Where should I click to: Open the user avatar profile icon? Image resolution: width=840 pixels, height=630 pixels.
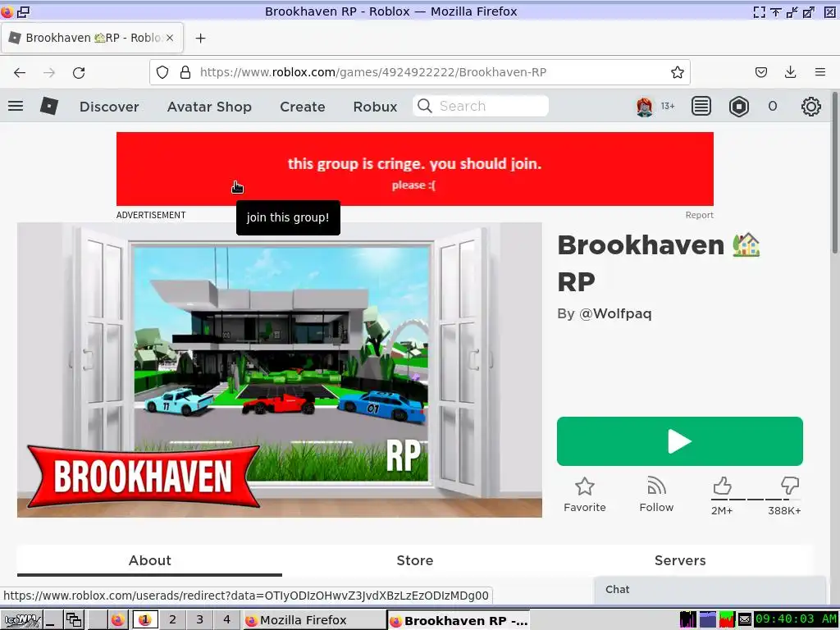click(x=645, y=107)
